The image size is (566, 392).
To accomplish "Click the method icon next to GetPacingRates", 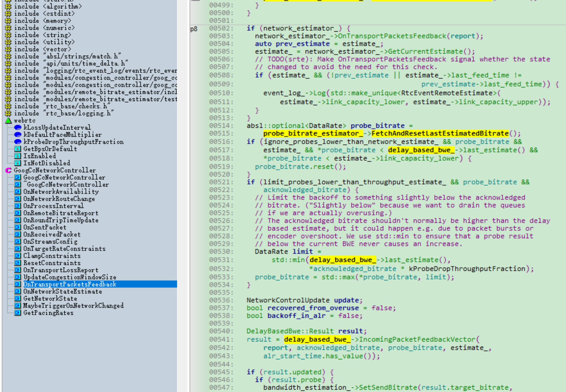I will pos(17,313).
